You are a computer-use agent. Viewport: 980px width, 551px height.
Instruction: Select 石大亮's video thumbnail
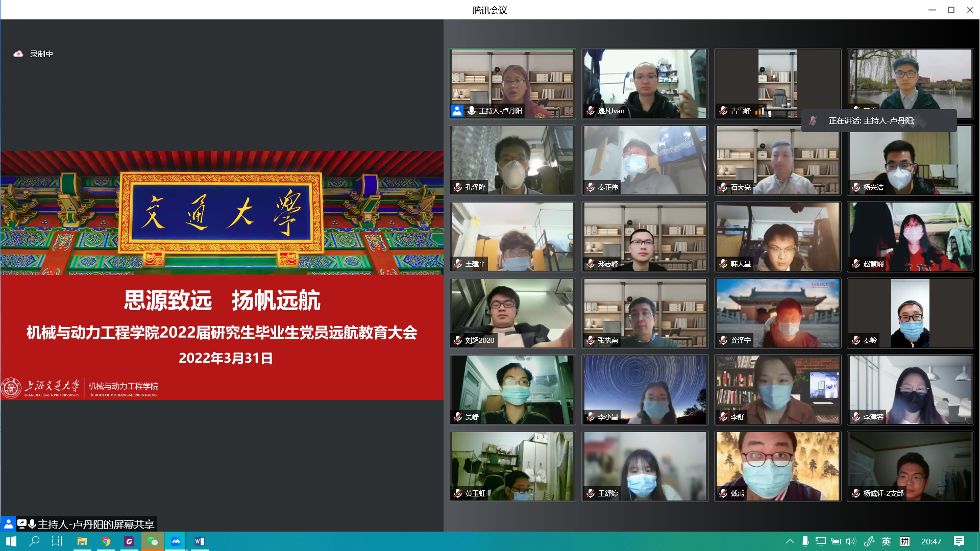click(777, 160)
